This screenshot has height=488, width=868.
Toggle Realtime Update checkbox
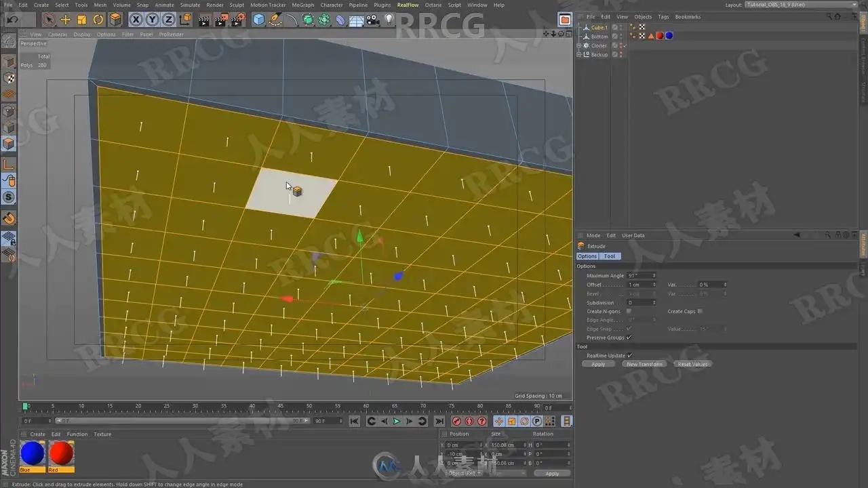click(629, 355)
